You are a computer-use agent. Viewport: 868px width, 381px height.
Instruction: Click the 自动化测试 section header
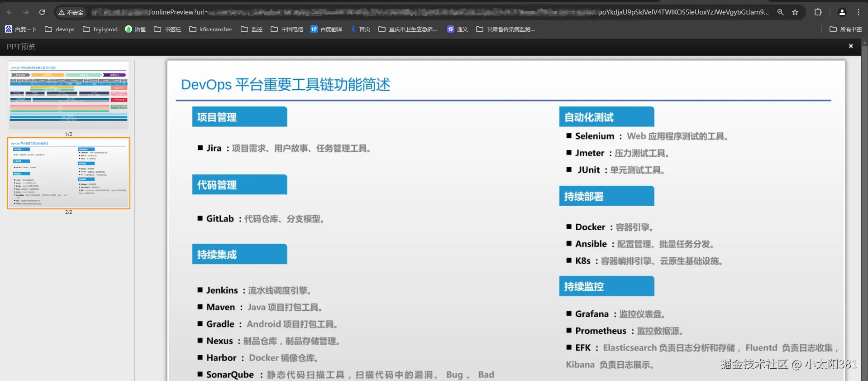[x=606, y=117]
